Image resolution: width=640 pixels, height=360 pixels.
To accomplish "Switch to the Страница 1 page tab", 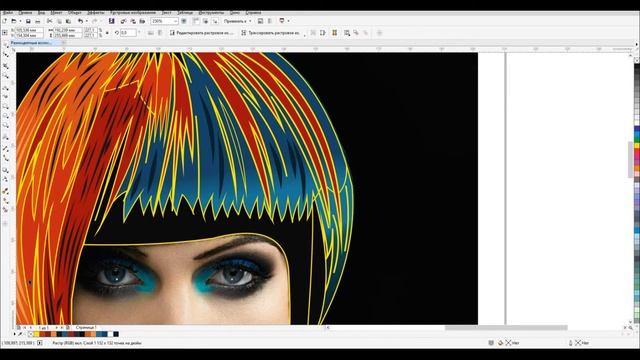I will point(85,327).
